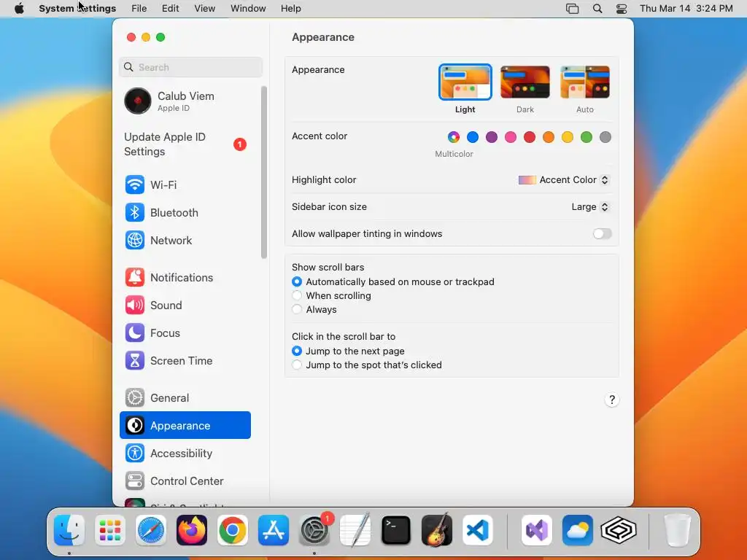Image resolution: width=747 pixels, height=560 pixels.
Task: Choose graphite accent color
Action: point(605,137)
